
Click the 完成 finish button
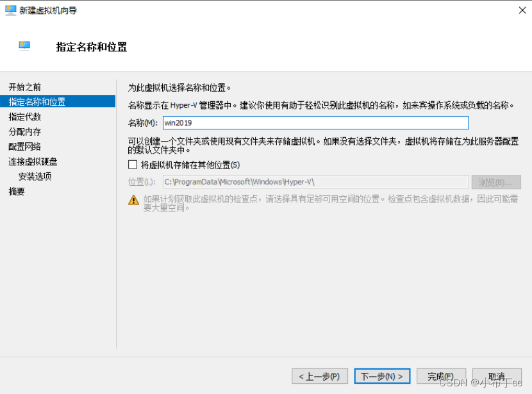(x=441, y=376)
